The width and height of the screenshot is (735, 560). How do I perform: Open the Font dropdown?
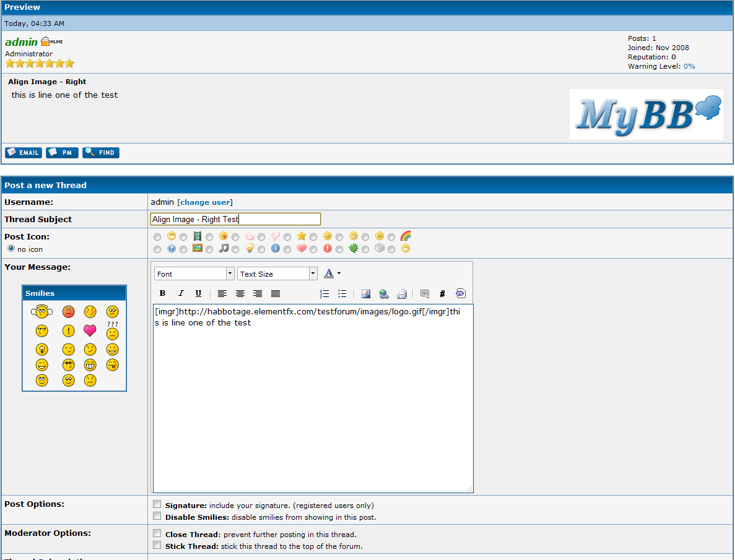coord(194,274)
